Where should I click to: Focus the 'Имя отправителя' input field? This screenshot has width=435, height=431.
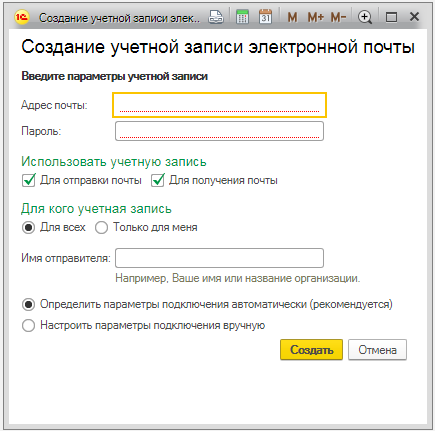tap(219, 258)
